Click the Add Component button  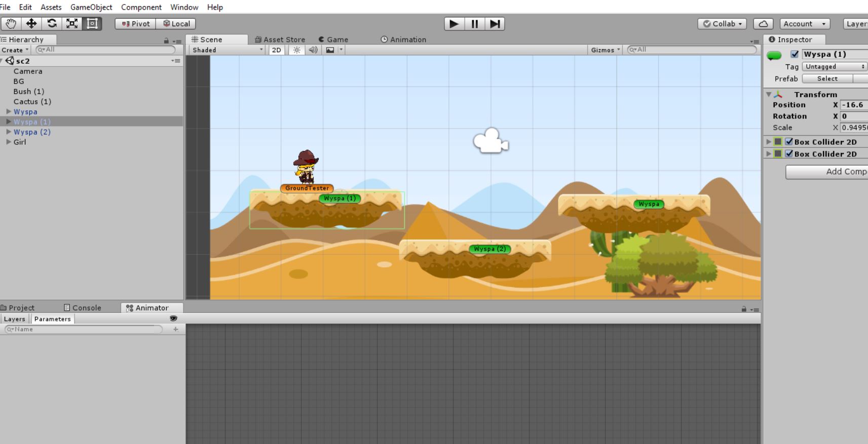click(x=827, y=172)
